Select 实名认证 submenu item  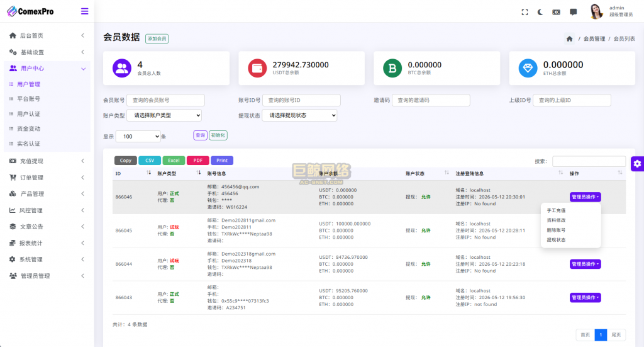point(28,144)
